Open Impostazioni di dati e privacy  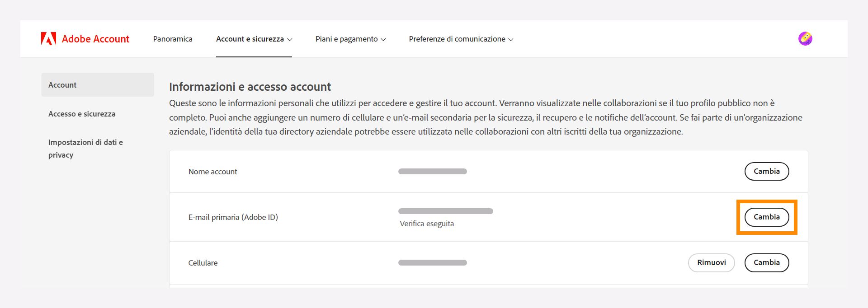(85, 148)
